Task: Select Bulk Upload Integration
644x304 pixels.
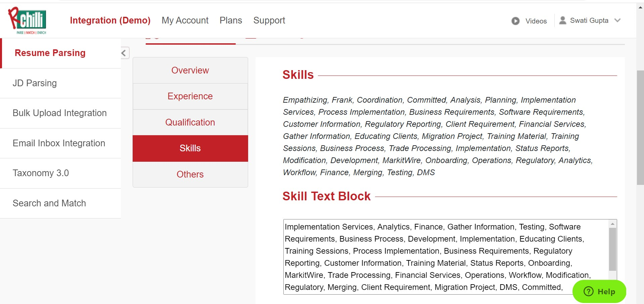Action: coord(60,113)
